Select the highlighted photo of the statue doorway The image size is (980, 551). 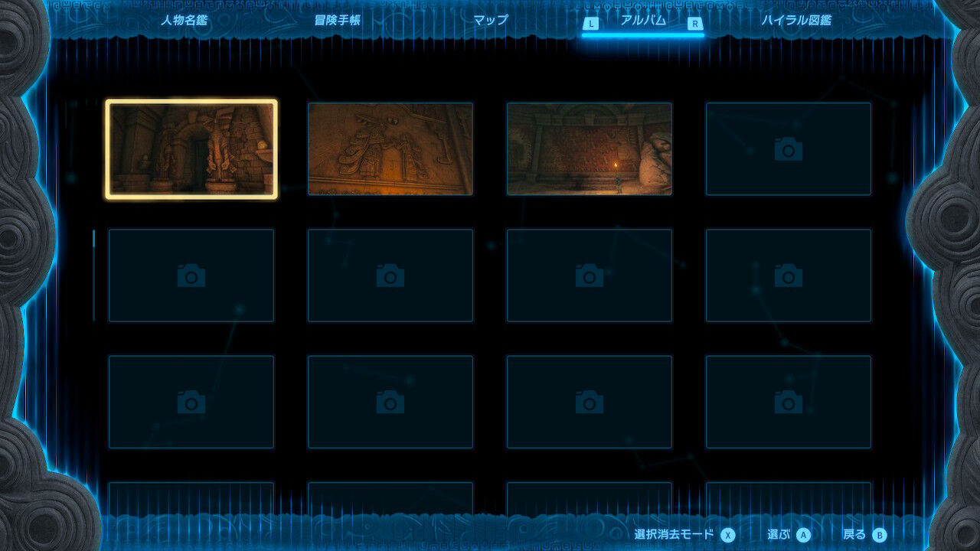point(191,149)
